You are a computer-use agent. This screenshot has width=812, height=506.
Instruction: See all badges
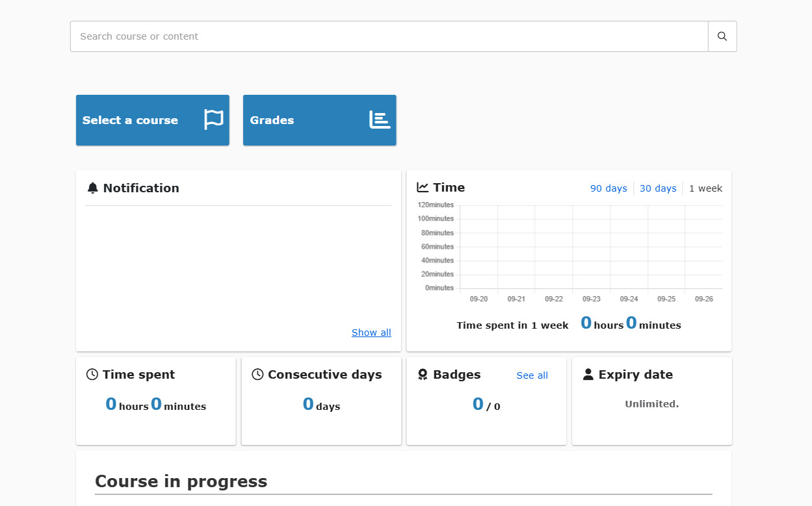coord(532,375)
